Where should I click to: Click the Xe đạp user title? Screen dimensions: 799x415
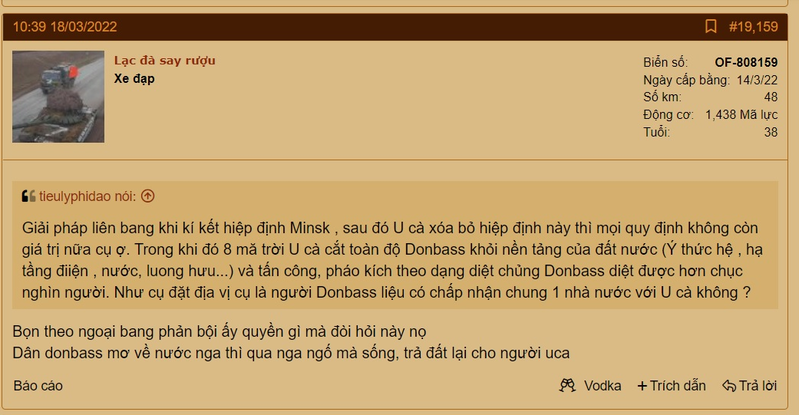(135, 79)
